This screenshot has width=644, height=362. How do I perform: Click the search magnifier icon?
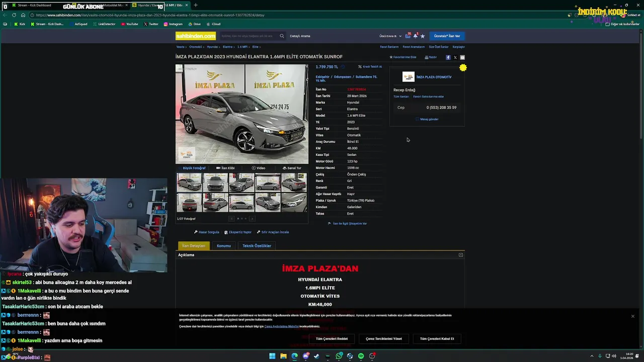click(x=282, y=36)
